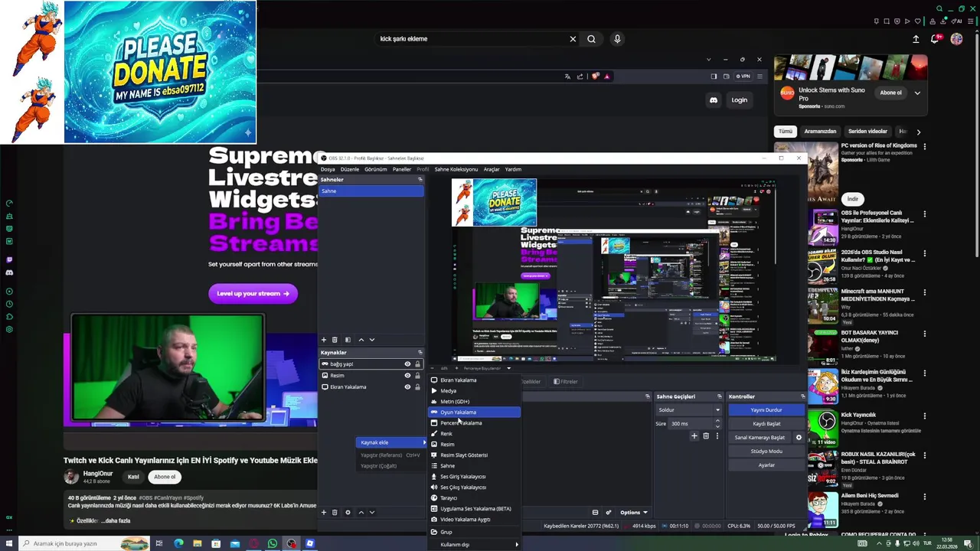
Task: Choose Grup in the add-source menu
Action: (x=474, y=532)
